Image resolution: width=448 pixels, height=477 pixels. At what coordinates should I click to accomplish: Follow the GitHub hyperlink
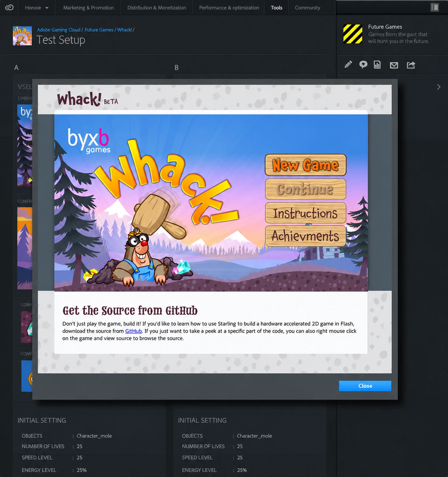click(133, 331)
